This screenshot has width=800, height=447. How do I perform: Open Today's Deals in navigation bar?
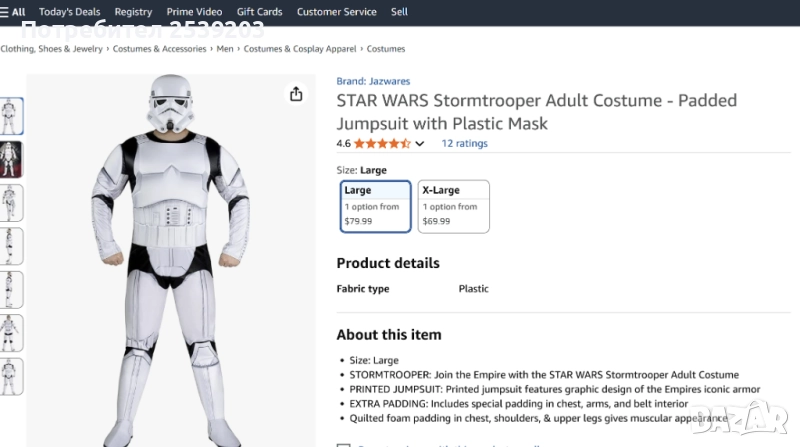[70, 12]
